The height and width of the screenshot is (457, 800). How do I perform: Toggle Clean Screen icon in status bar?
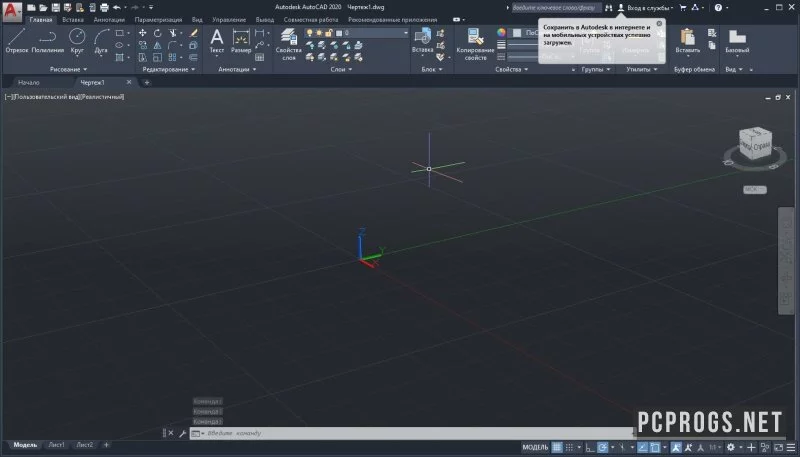[778, 447]
